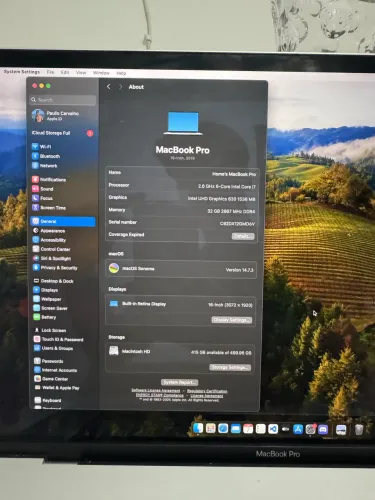Open Passwords settings
This screenshot has width=375, height=500.
(x=49, y=361)
